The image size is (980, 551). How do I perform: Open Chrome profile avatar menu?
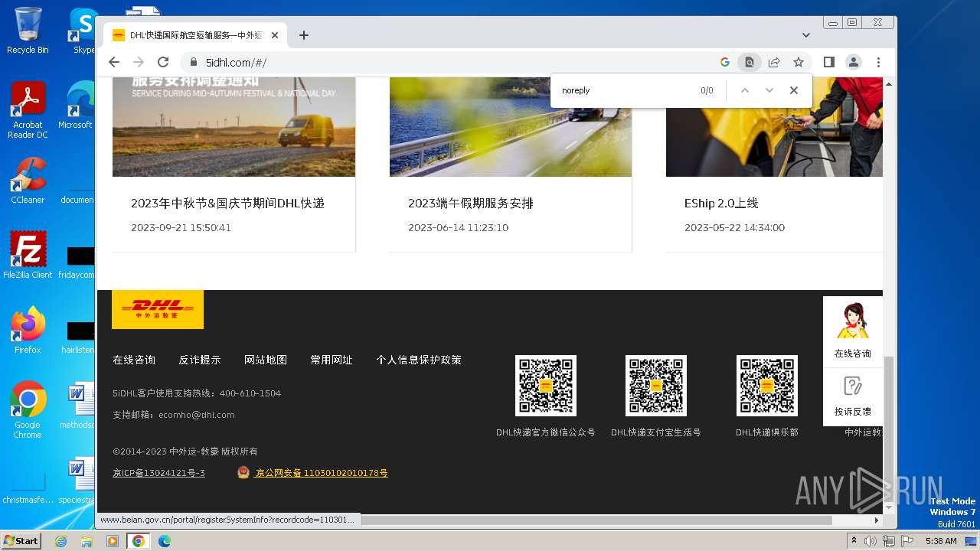[x=854, y=62]
